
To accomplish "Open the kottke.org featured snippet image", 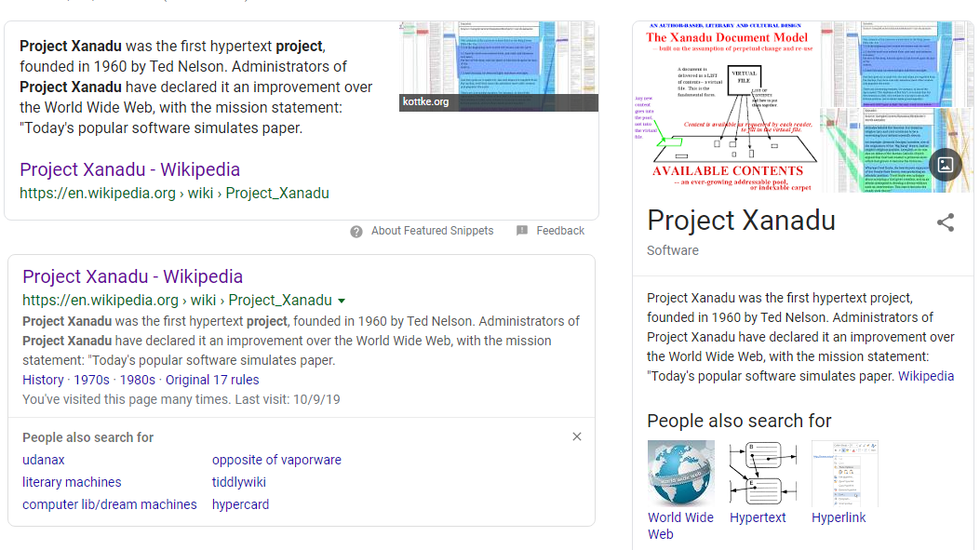I will coord(499,66).
